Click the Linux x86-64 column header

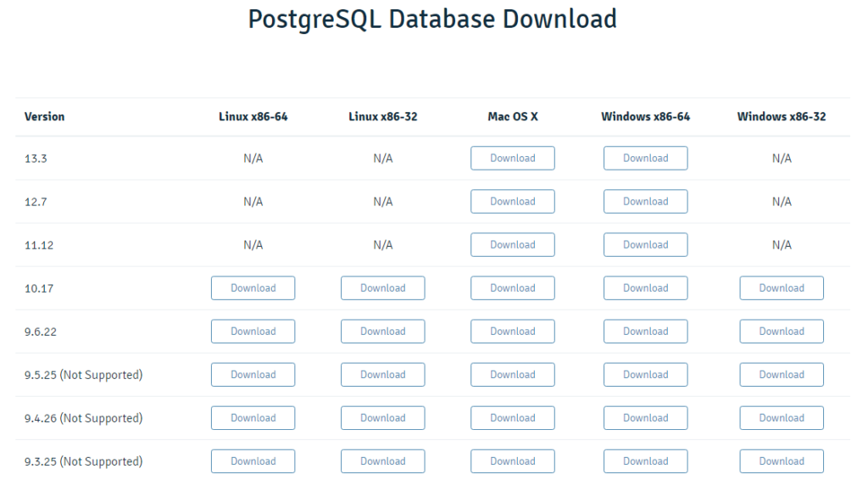(x=253, y=117)
